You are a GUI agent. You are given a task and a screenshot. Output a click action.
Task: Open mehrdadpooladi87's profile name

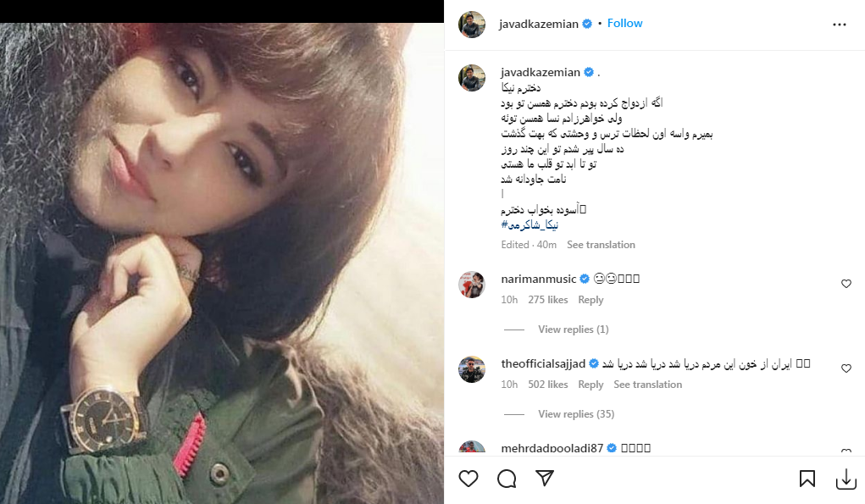(552, 448)
